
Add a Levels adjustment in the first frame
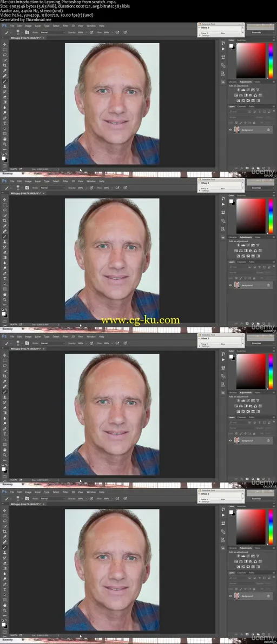(243, 90)
